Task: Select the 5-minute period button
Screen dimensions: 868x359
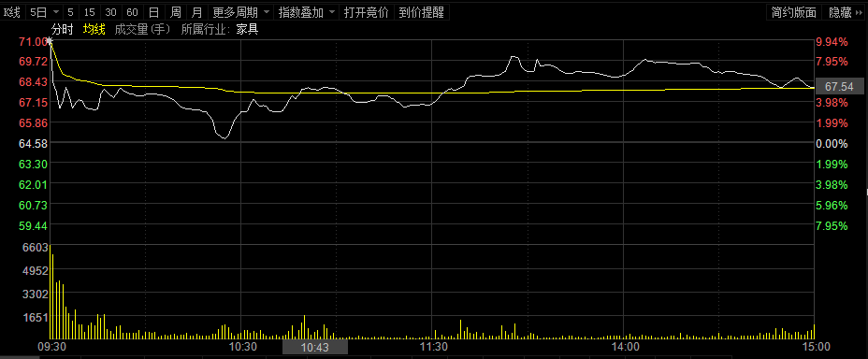Action: [x=70, y=12]
